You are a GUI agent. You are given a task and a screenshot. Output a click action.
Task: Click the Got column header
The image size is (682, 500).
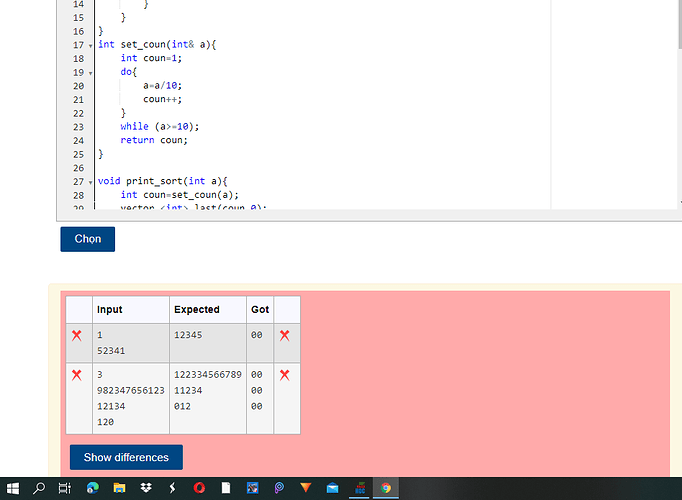[x=260, y=310]
